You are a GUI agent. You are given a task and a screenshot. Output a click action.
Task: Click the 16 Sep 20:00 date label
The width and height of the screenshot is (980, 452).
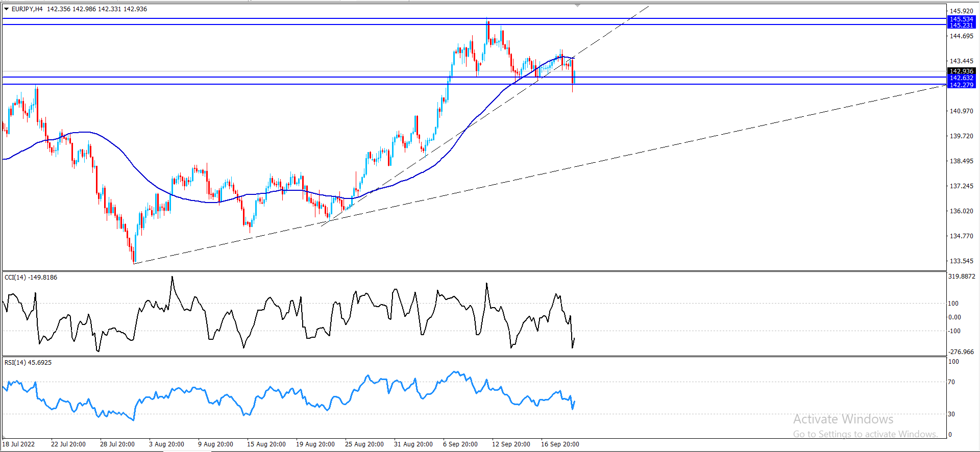[x=560, y=444]
